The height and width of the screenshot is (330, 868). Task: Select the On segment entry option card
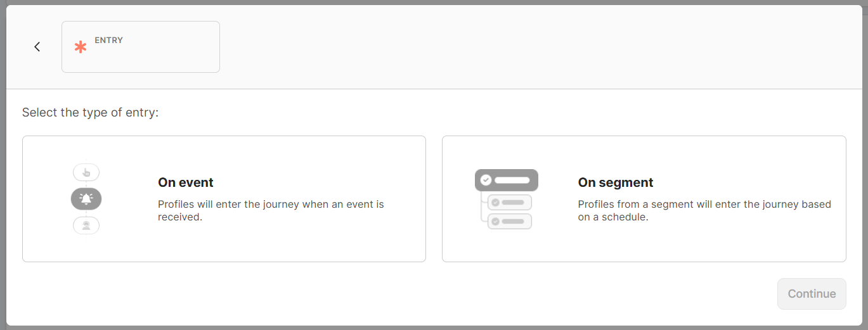tap(644, 199)
